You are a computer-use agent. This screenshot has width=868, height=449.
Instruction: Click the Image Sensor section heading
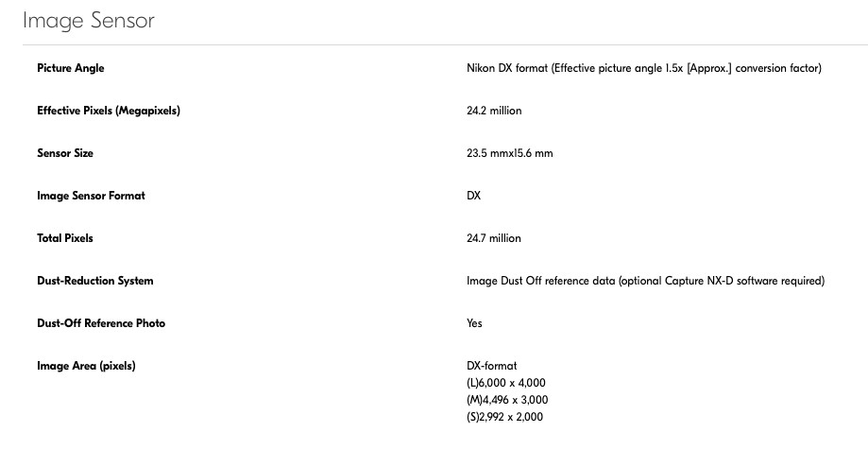coord(89,20)
